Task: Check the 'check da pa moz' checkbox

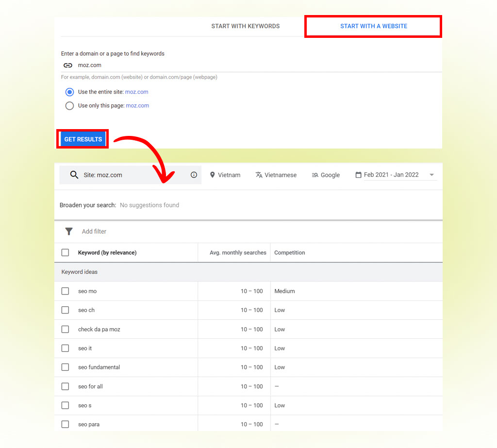Action: [66, 329]
